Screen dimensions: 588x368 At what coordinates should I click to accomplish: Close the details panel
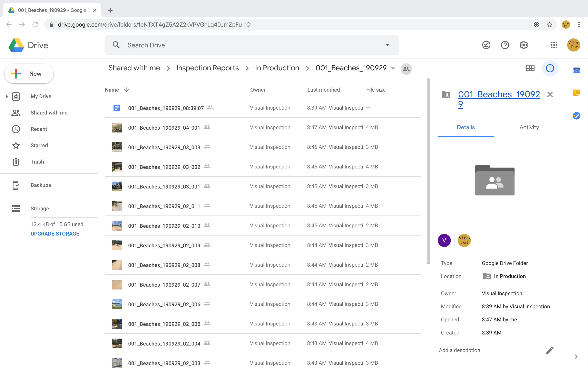pos(550,94)
